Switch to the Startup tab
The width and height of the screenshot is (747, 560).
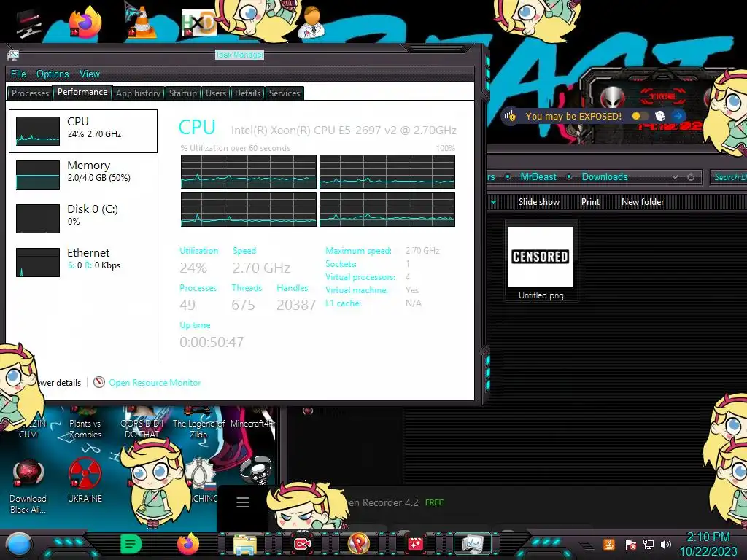[x=183, y=93]
